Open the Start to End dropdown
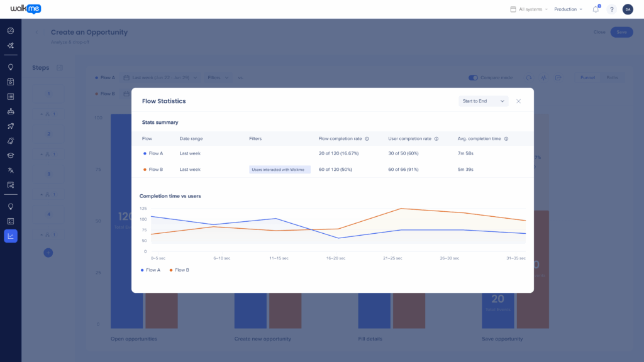Screen dimensions: 644x362 [x=483, y=101]
